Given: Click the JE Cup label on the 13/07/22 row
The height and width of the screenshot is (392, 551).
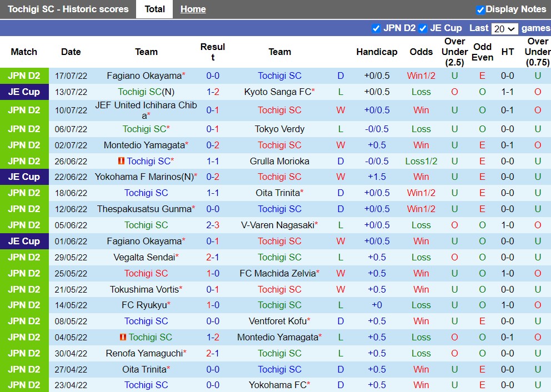Looking at the screenshot, I should point(24,92).
